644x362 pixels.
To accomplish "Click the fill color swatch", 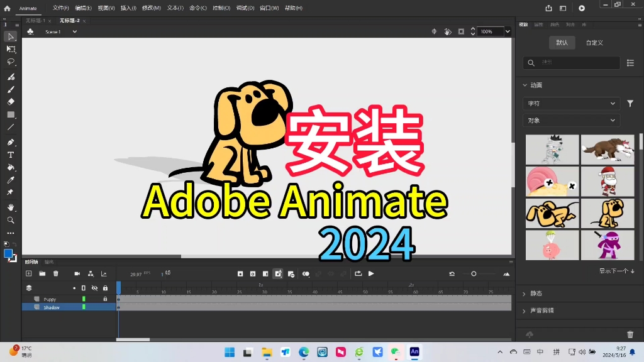I will [x=8, y=253].
